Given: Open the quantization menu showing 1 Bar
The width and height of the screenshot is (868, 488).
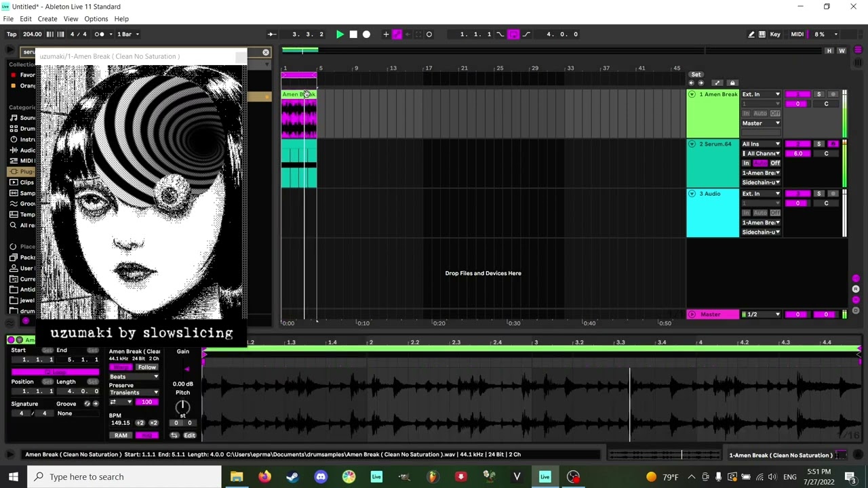Looking at the screenshot, I should (128, 34).
